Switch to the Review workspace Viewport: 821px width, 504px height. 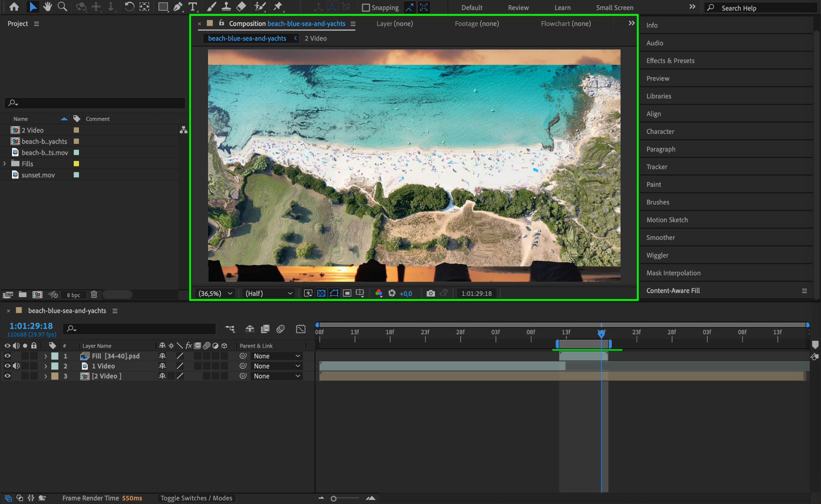(518, 8)
